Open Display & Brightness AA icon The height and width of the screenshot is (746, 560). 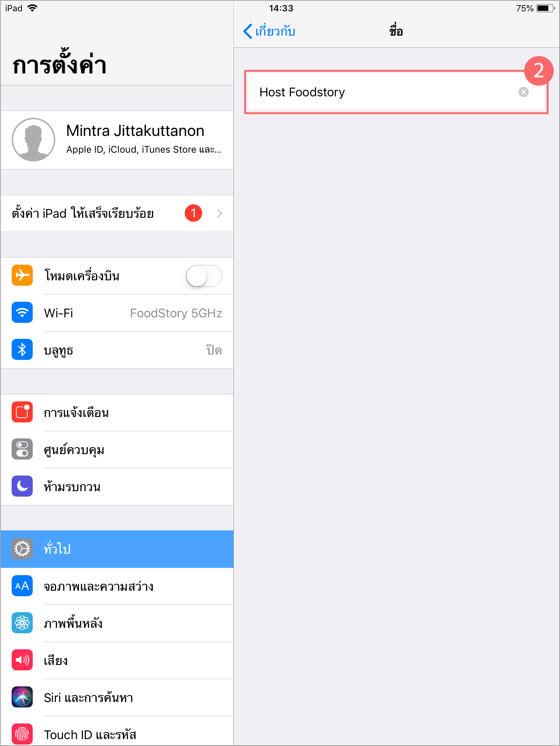pyautogui.click(x=22, y=586)
